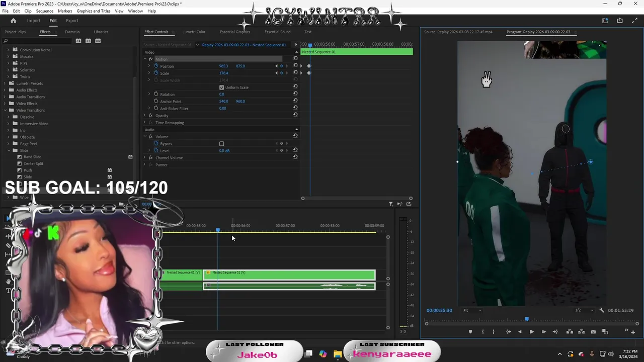Click the Program monitor playhead marker

tap(527, 319)
